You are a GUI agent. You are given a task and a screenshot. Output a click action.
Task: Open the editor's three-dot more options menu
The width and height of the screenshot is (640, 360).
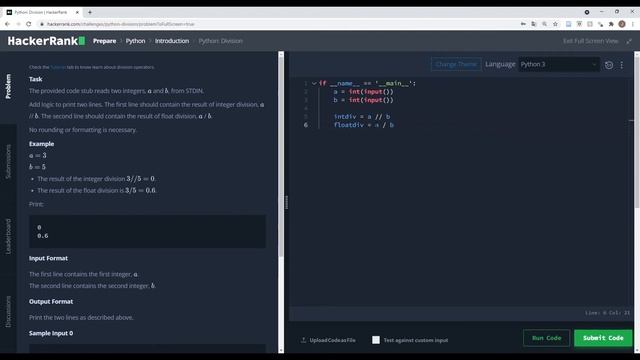[x=622, y=65]
